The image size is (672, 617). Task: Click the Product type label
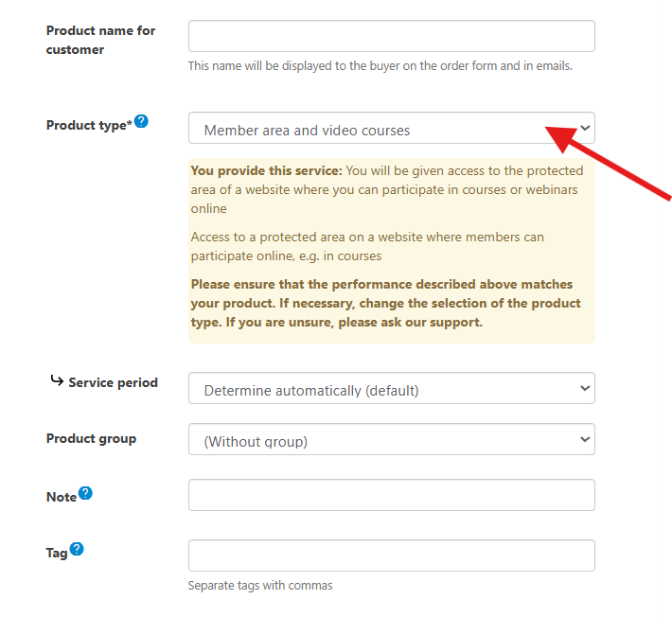pyautogui.click(x=89, y=125)
